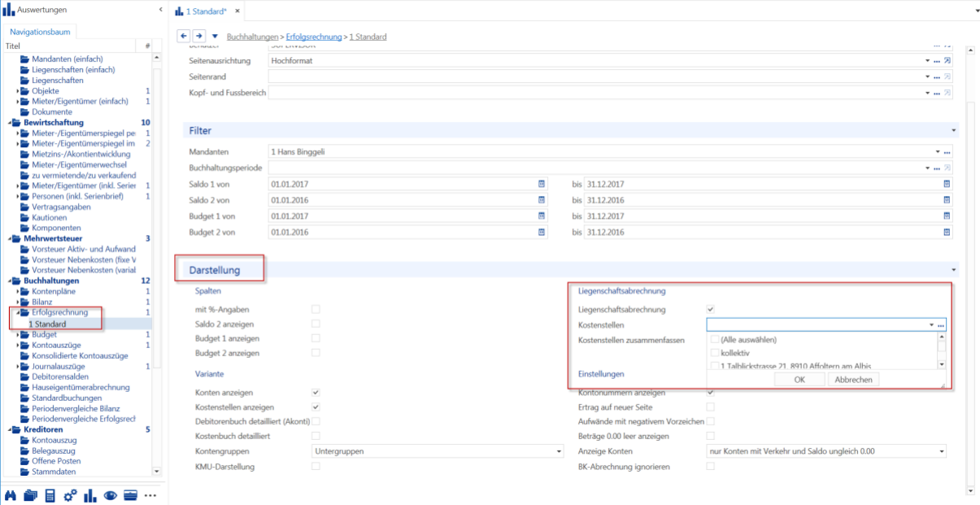Select the '1 Standard' item in the tree
This screenshot has width=980, height=505.
click(x=47, y=324)
